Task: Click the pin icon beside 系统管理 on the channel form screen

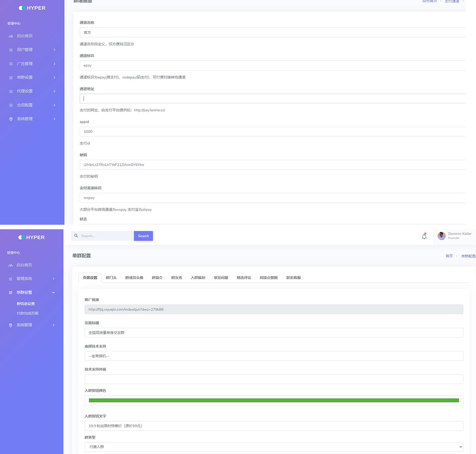Action: (x=11, y=119)
